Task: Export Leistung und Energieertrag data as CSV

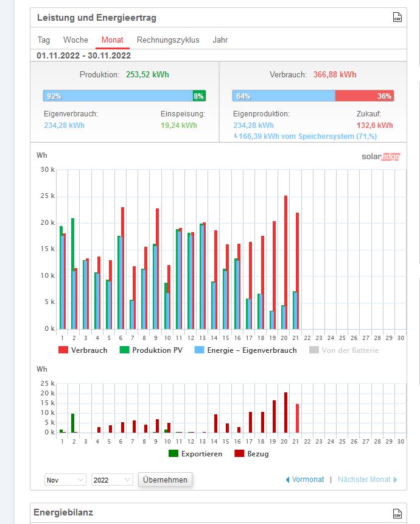Action: tap(397, 17)
